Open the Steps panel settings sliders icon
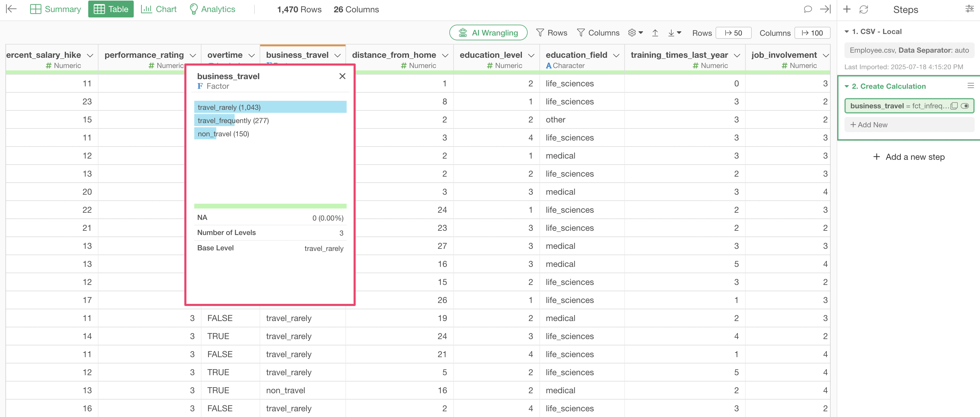980x417 pixels. coord(969,9)
